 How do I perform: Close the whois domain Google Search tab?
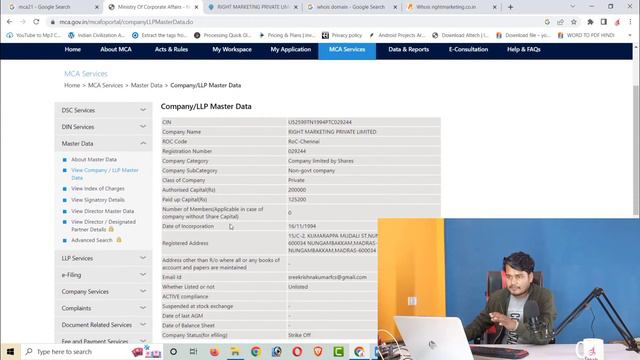pos(395,7)
